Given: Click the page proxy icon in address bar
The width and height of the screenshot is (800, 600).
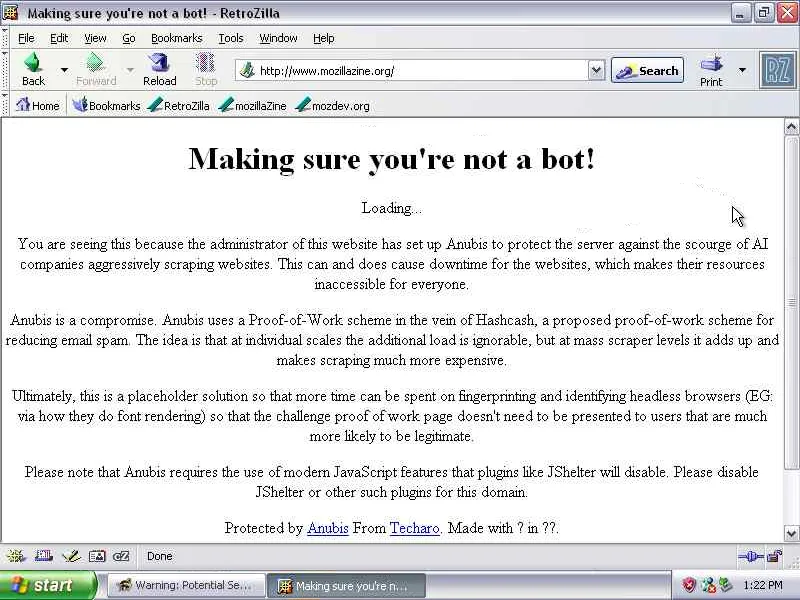Looking at the screenshot, I should [x=247, y=70].
